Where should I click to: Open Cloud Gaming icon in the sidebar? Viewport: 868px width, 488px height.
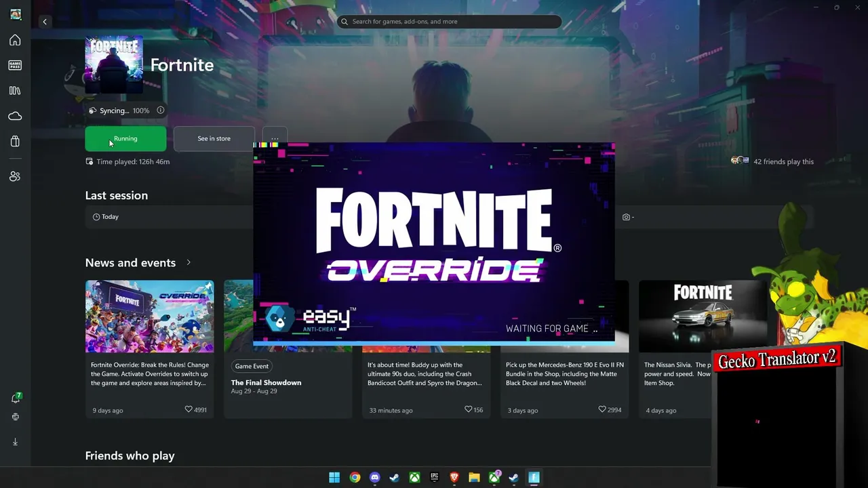[15, 116]
